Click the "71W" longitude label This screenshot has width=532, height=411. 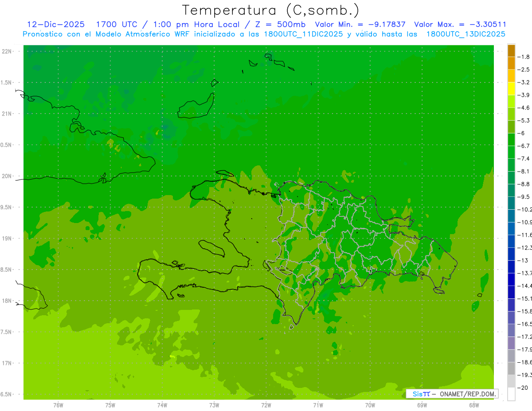click(318, 405)
